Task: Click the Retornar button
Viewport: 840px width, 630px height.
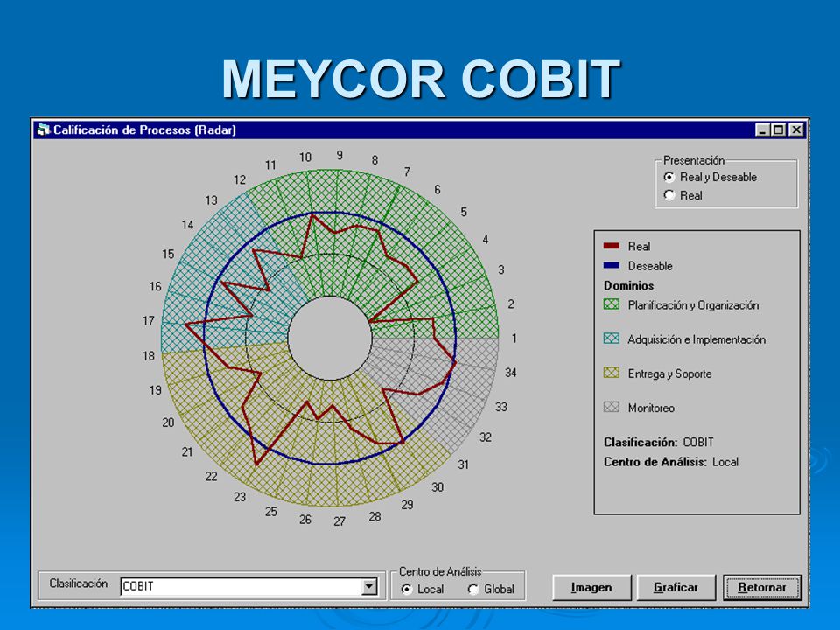Action: [x=762, y=588]
